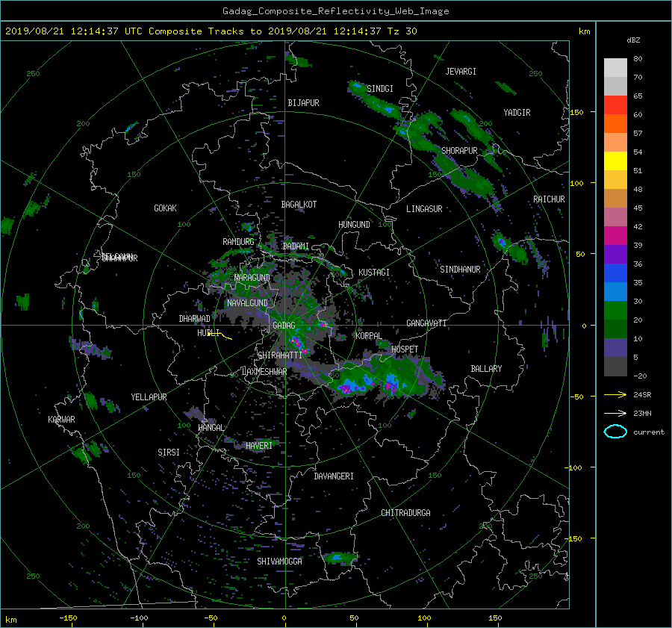Click the DAVANGERI city label
The width and height of the screenshot is (672, 628).
pyautogui.click(x=334, y=476)
